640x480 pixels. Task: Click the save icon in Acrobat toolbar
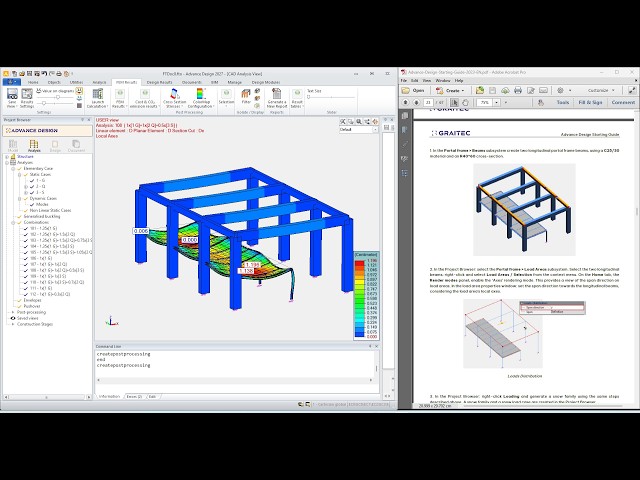tap(493, 90)
